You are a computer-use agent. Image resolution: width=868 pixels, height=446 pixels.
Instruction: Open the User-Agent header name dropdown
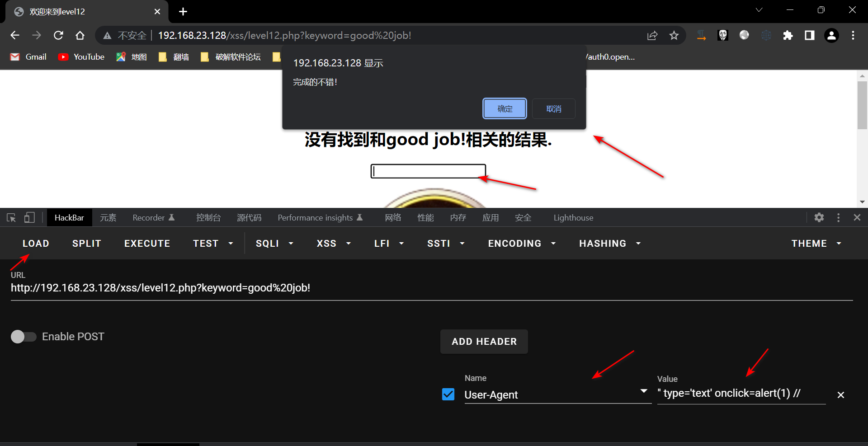pos(643,391)
